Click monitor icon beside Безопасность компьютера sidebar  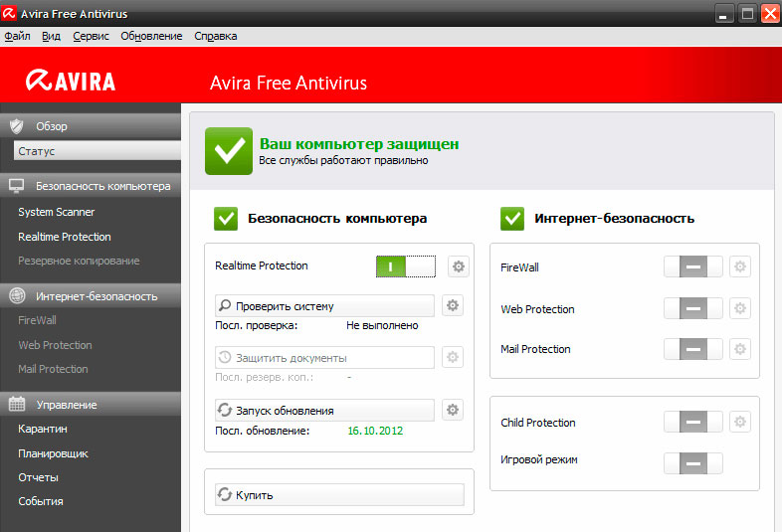pyautogui.click(x=17, y=186)
